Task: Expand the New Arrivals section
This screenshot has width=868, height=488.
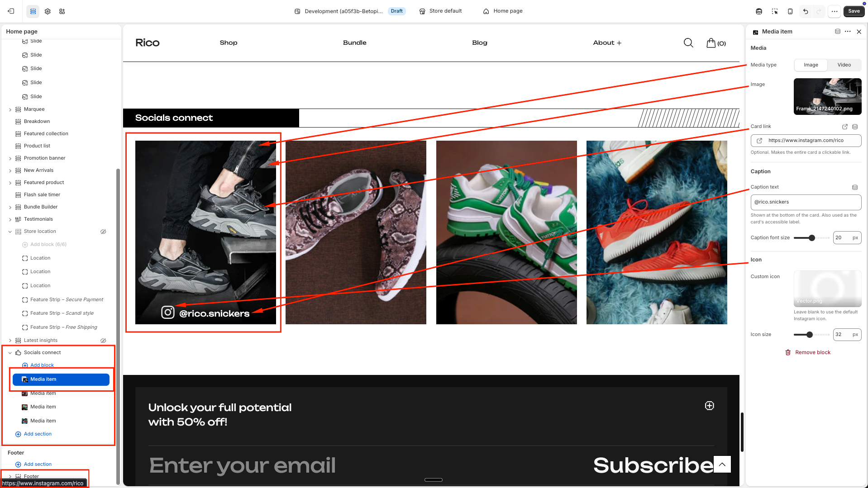Action: [10, 171]
